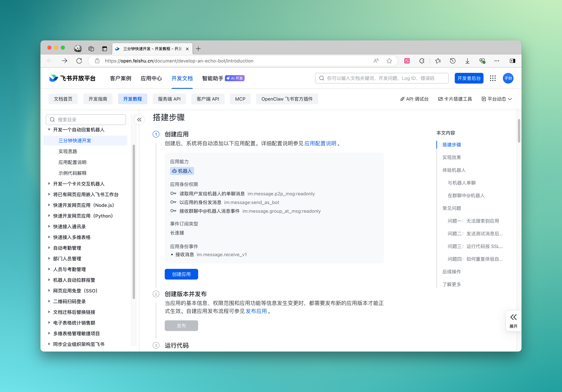Viewport: 562px width, 392px height.
Task: Expand the bottom-right 展开 panel
Action: [513, 321]
